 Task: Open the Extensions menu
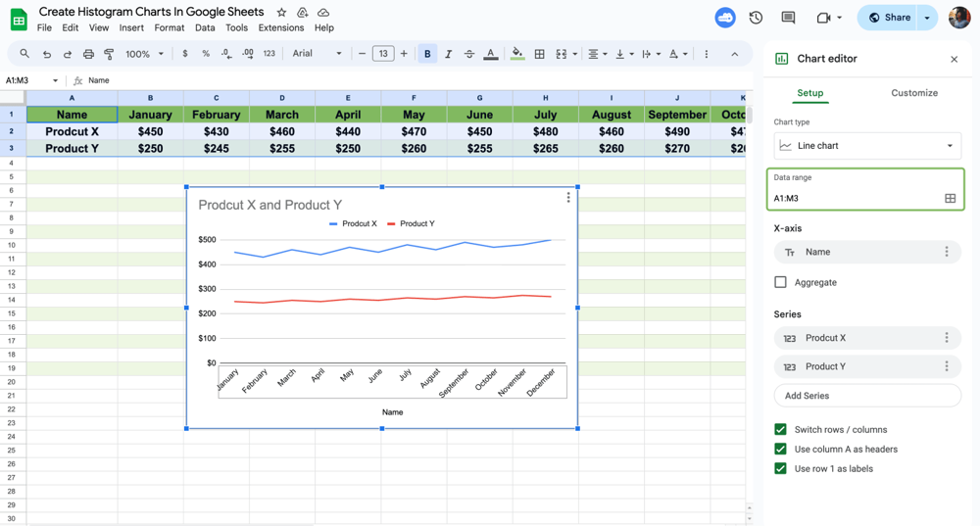pos(281,28)
